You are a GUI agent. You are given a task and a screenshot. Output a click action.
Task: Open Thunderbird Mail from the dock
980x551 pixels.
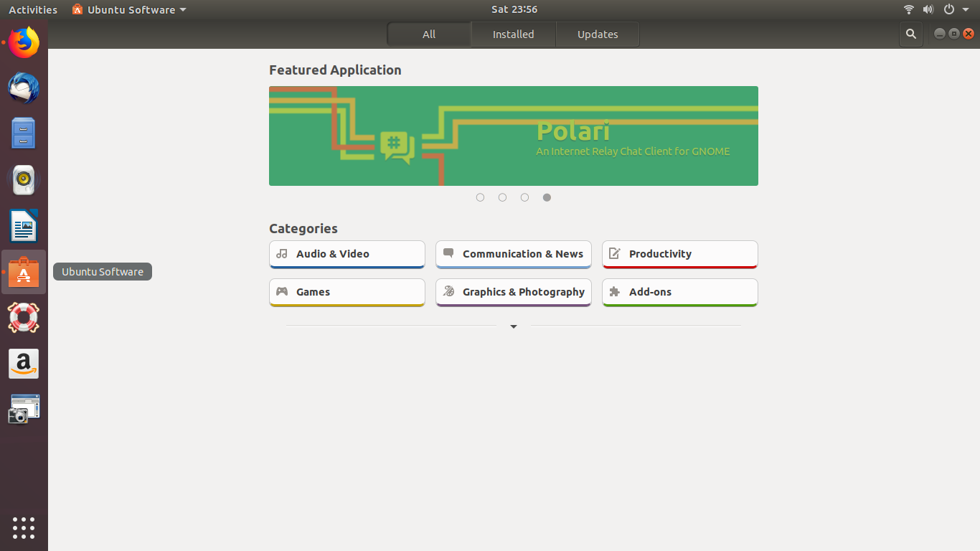point(24,88)
